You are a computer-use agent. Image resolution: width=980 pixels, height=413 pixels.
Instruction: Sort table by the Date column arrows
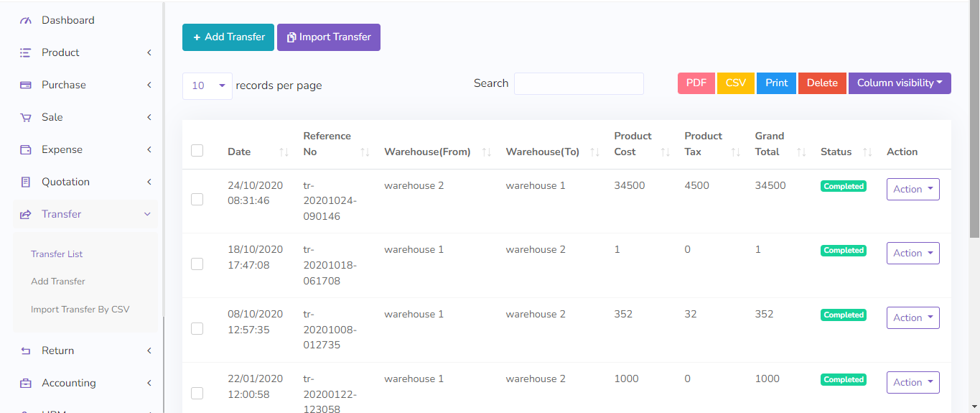pos(284,152)
